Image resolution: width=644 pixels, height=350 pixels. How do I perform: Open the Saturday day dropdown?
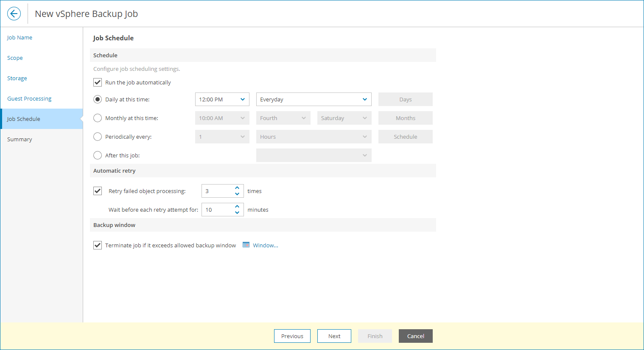coord(344,118)
